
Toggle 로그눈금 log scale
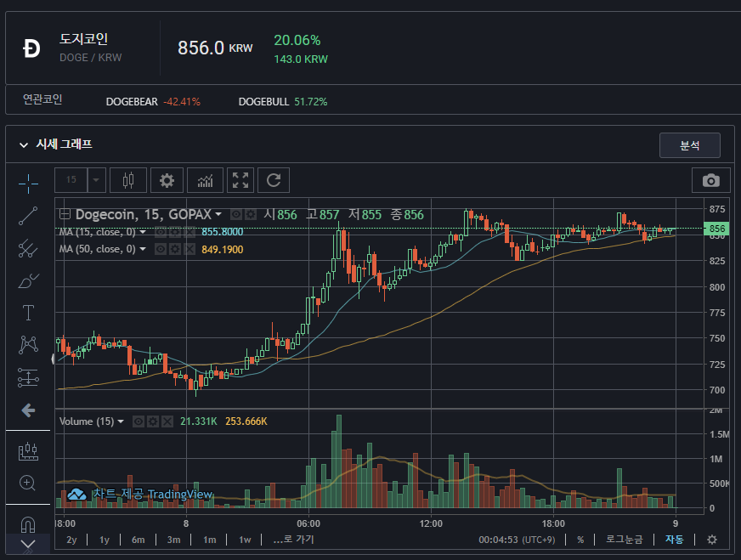(624, 540)
